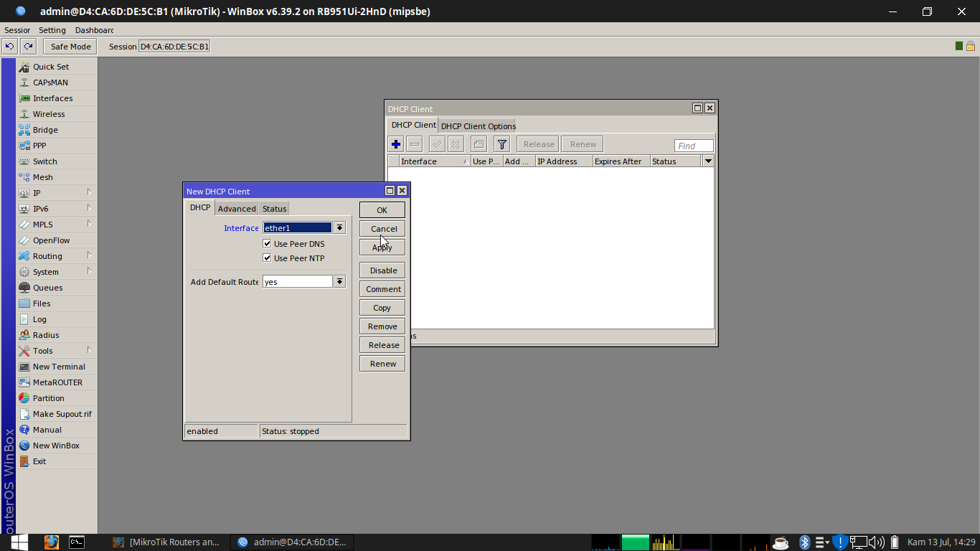
Task: Launch Firefox from the taskbar
Action: click(x=51, y=542)
